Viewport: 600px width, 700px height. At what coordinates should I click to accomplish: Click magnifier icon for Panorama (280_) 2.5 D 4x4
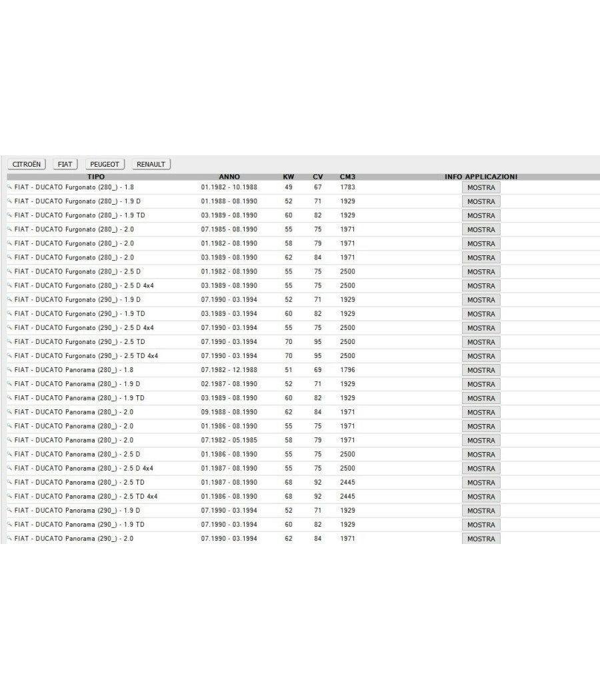click(9, 468)
